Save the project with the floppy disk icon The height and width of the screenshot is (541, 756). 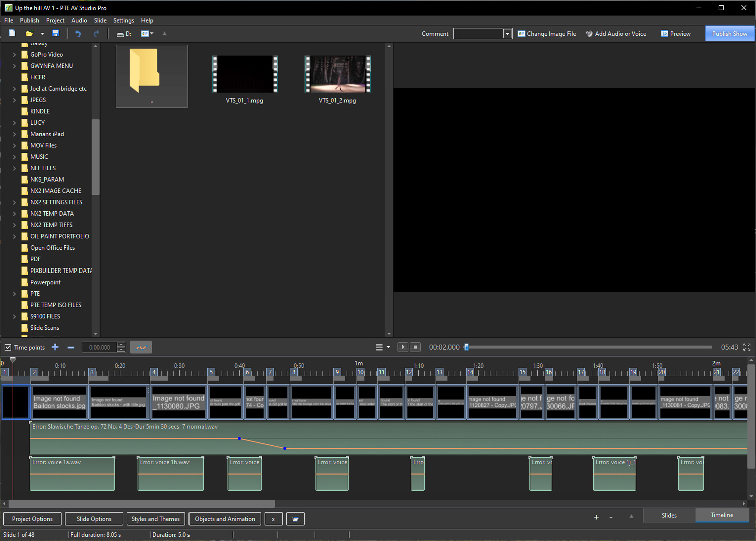[56, 33]
